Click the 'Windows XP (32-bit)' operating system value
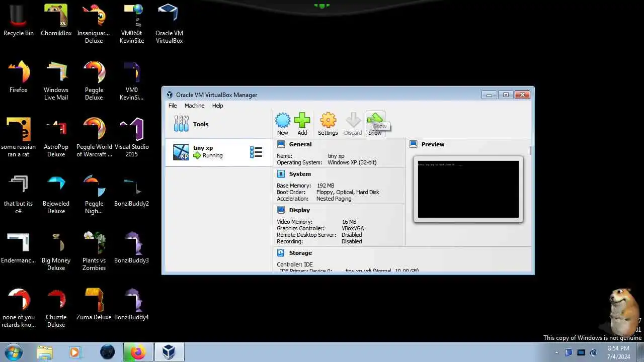644x362 pixels. coord(352,162)
